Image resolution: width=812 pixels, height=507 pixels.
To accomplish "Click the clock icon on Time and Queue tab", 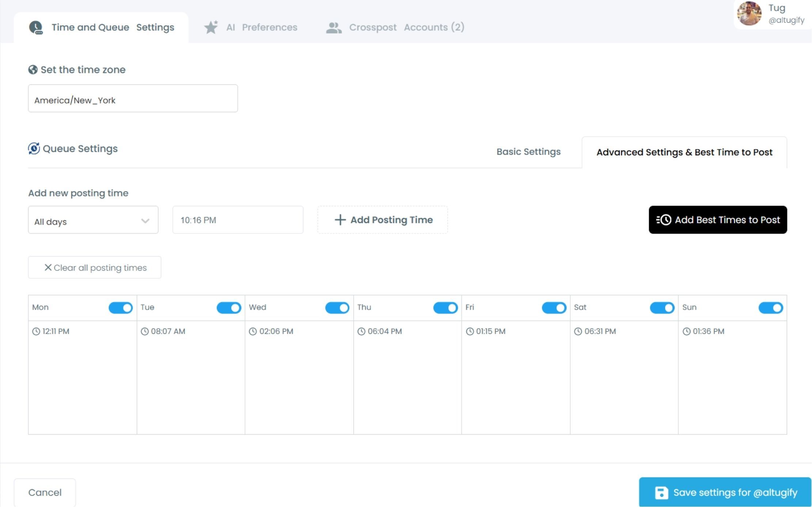I will [36, 26].
